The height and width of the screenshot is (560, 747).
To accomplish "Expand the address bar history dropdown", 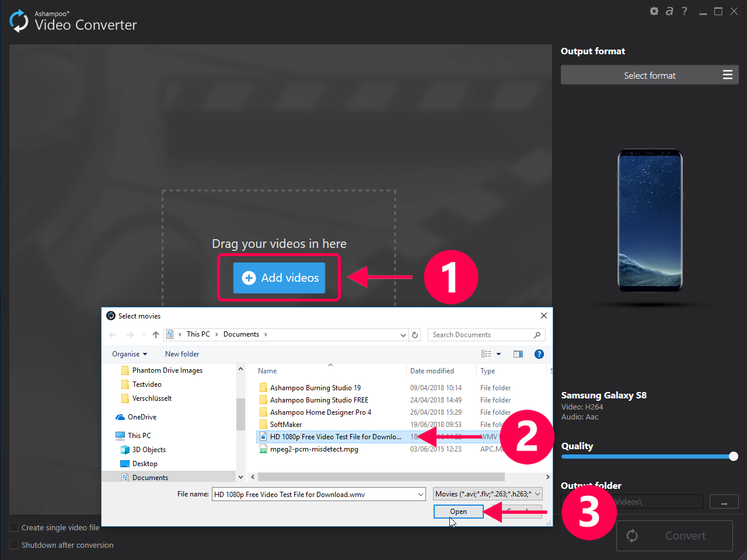I will (403, 335).
